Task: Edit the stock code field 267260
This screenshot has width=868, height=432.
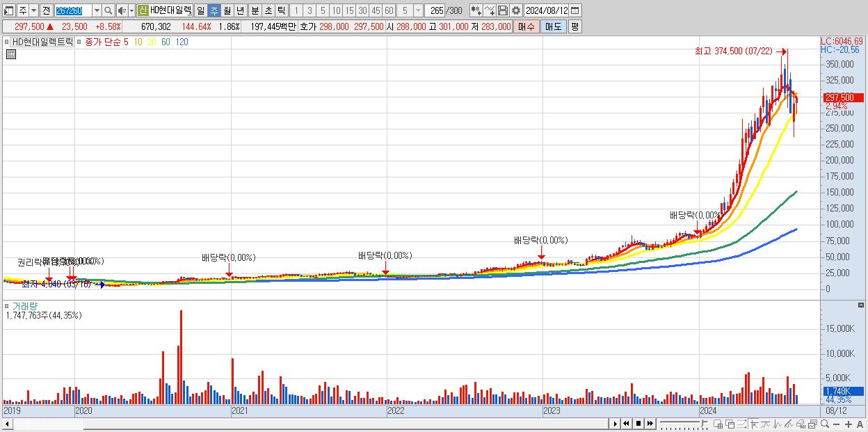Action: coord(73,10)
